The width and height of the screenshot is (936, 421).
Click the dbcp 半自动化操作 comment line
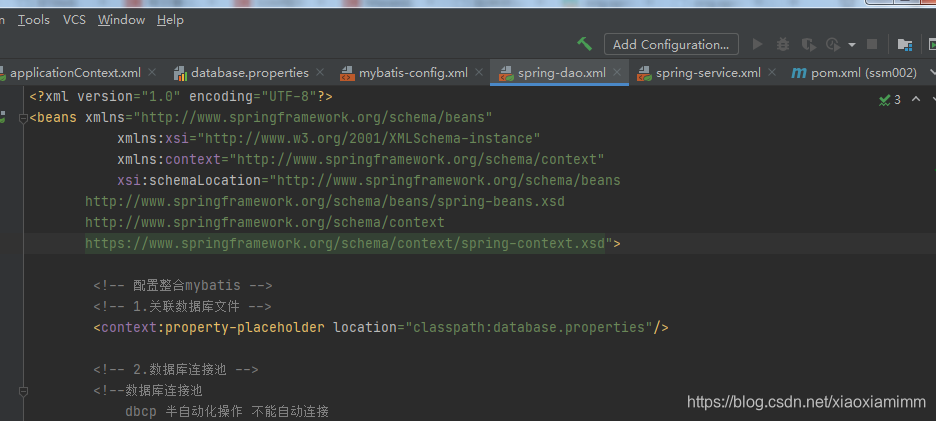(x=227, y=411)
